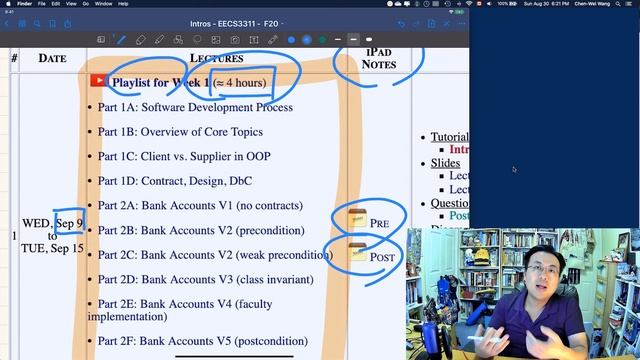Click Part 2D: Bank Accounts V3 (class invariant)
This screenshot has width=640, height=360.
(x=206, y=280)
